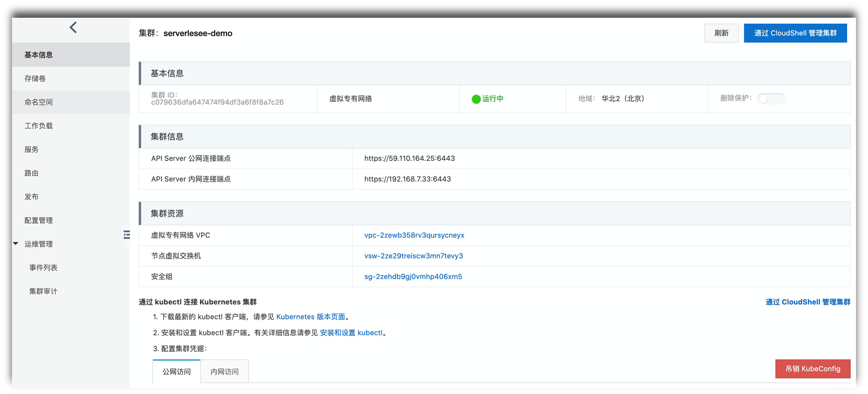This screenshot has width=868, height=394.
Task: Select the internal endpoint https://192.168.7.33:6443
Action: click(407, 179)
